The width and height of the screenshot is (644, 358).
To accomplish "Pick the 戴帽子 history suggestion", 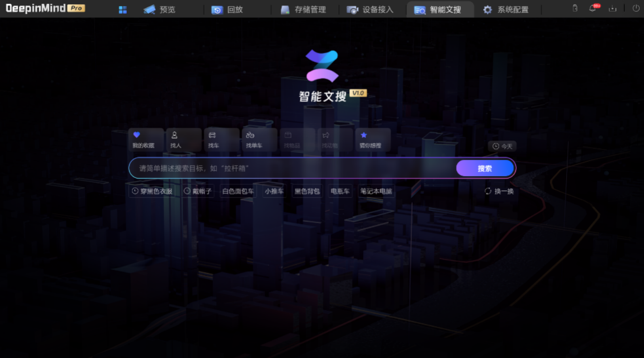I will 198,191.
